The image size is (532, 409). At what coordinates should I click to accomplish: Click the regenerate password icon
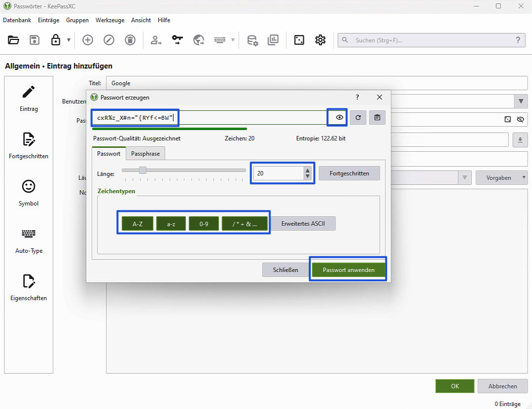[x=358, y=118]
